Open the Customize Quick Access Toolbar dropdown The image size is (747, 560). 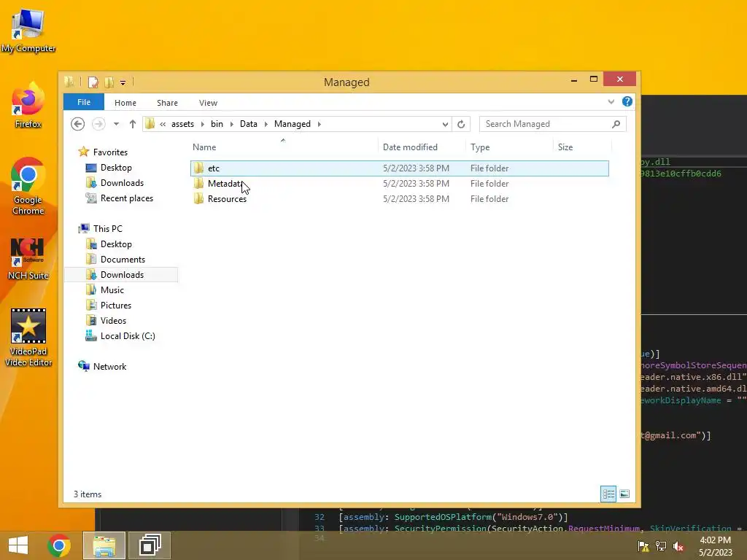[123, 83]
